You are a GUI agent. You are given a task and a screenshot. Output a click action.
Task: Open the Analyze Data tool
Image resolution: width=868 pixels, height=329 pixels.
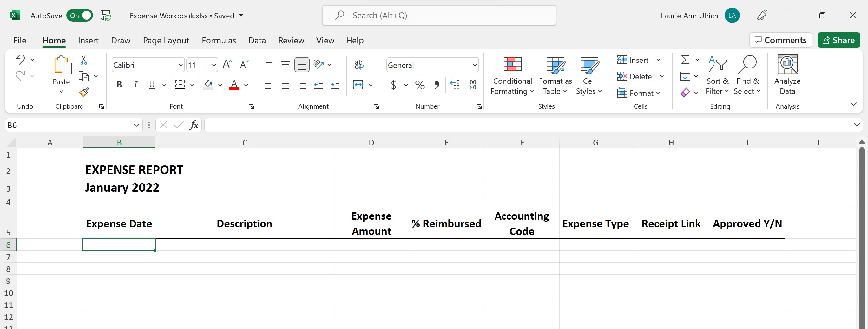[x=788, y=76]
